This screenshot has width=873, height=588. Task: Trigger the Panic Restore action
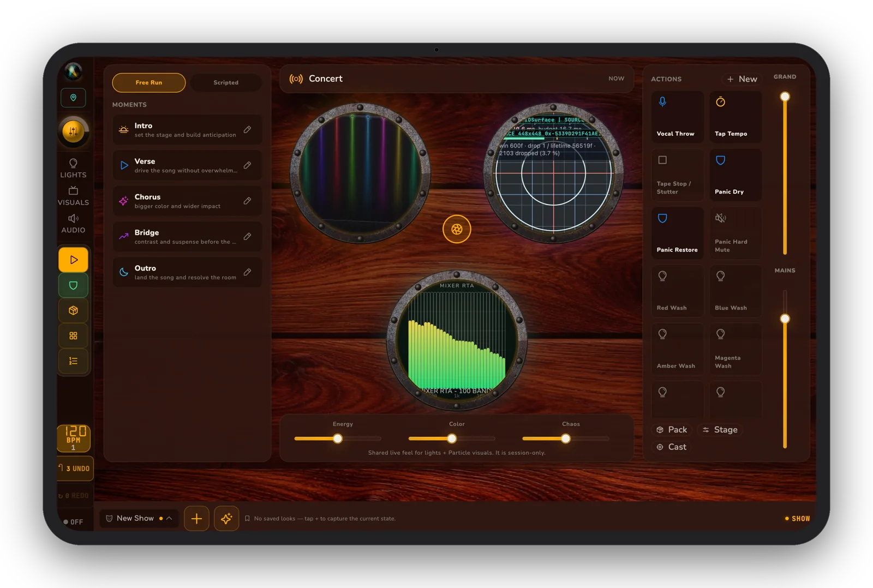click(677, 233)
